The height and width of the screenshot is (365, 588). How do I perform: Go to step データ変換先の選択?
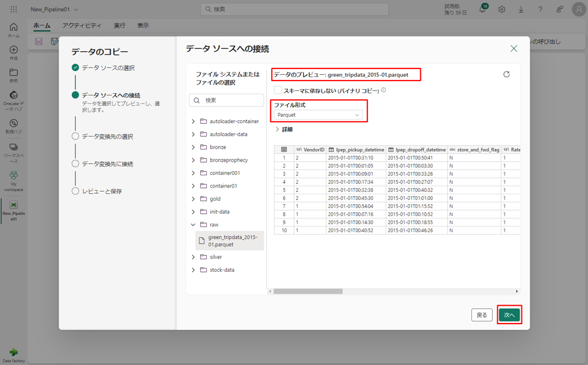click(x=107, y=136)
